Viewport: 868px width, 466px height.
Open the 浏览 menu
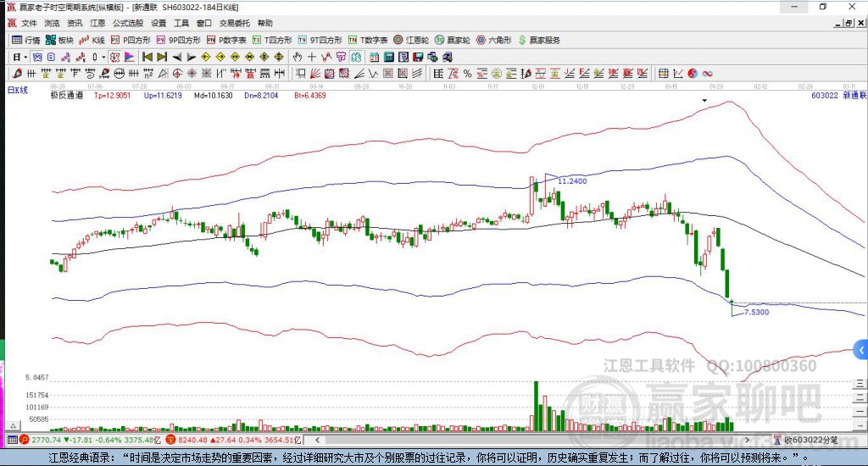52,23
